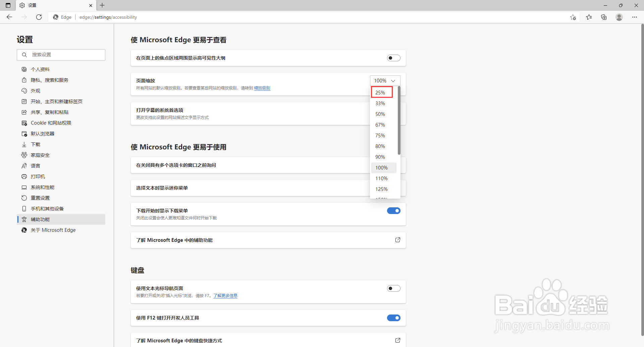Screen dimensions: 644x347
Task: Click the browser back arrow
Action: [x=9, y=17]
